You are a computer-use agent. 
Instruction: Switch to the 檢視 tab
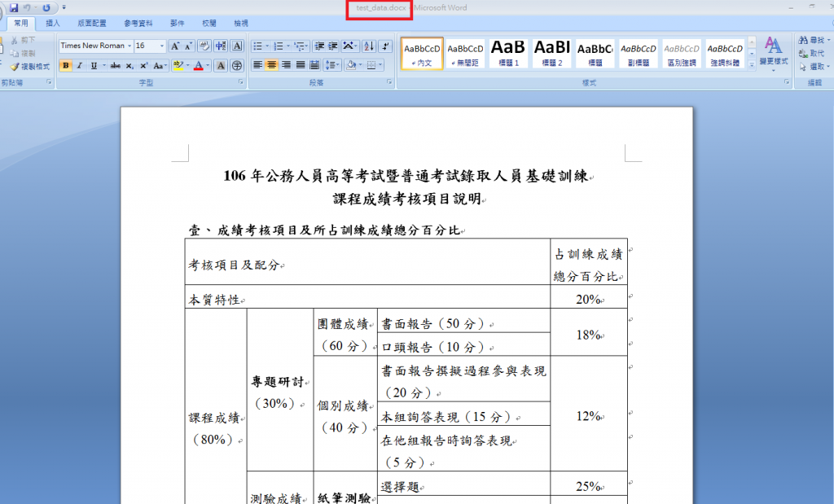[x=241, y=24]
